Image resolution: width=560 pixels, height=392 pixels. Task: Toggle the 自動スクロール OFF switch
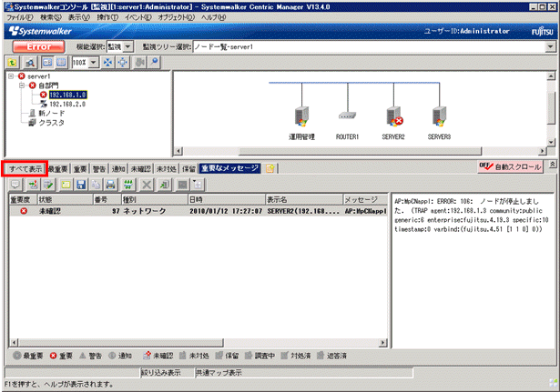coord(510,166)
